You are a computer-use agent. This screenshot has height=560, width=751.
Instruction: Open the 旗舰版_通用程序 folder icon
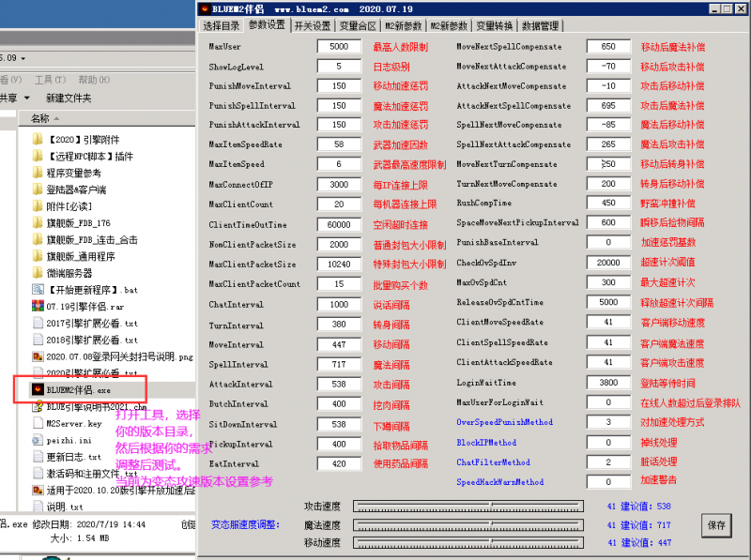(x=38, y=256)
